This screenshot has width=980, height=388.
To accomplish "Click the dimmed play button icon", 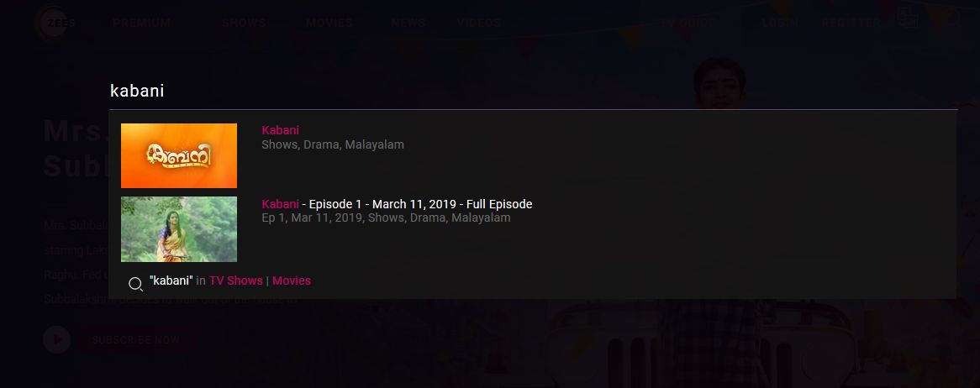I will 57,340.
